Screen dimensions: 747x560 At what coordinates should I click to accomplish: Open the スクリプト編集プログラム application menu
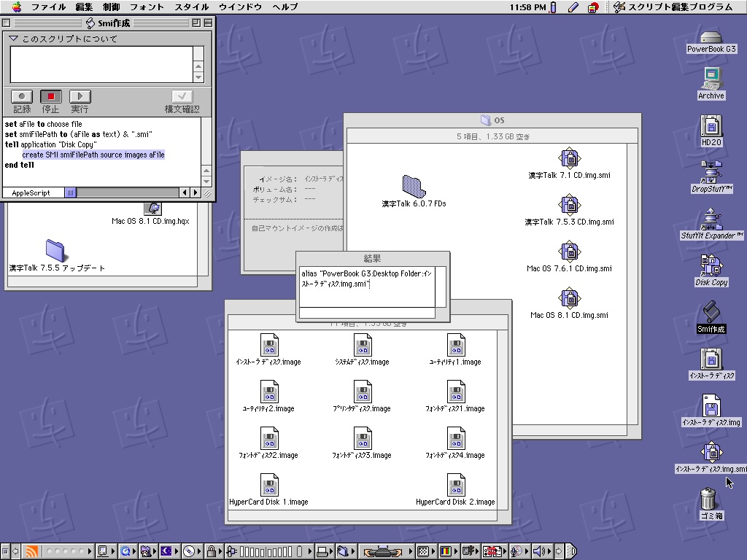tap(673, 7)
